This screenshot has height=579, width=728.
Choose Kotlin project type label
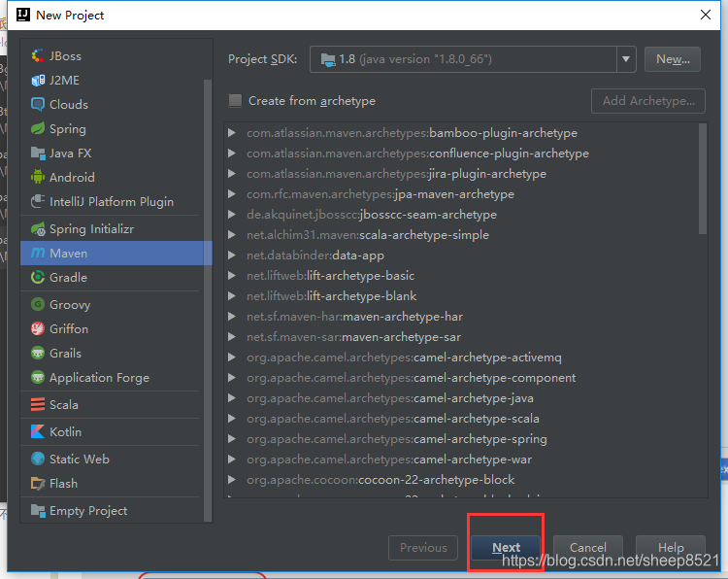pyautogui.click(x=65, y=431)
